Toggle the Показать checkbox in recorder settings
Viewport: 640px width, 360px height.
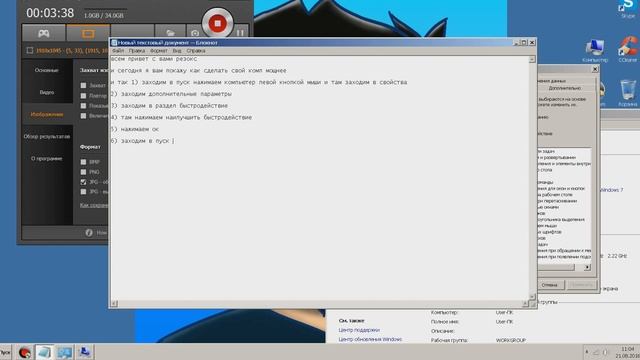83,106
